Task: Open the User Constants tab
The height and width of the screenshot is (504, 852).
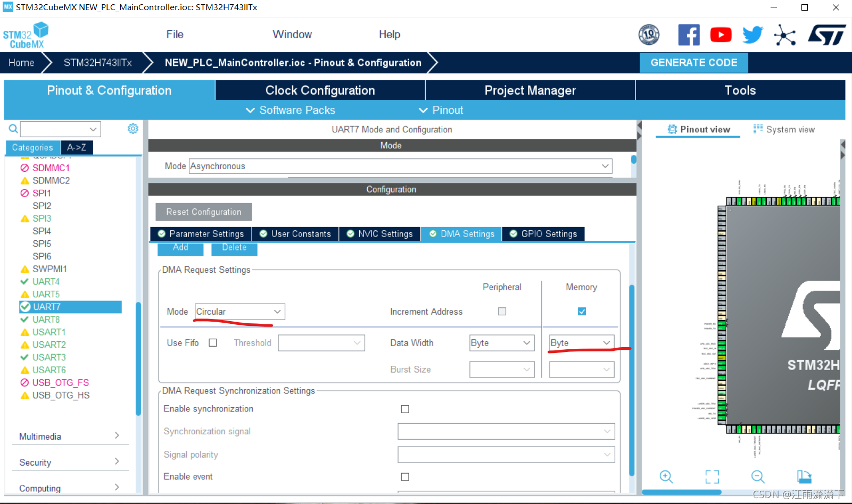Action: (295, 234)
